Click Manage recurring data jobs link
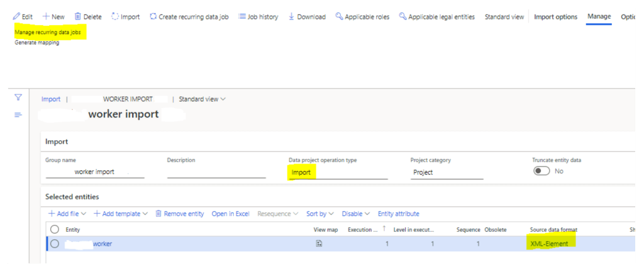The width and height of the screenshot is (644, 272). (48, 31)
